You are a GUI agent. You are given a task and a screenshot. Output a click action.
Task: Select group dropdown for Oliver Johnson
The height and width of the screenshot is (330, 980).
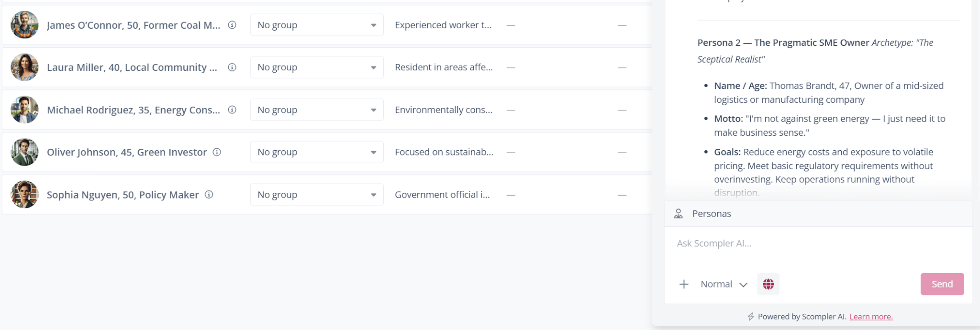[x=317, y=152]
